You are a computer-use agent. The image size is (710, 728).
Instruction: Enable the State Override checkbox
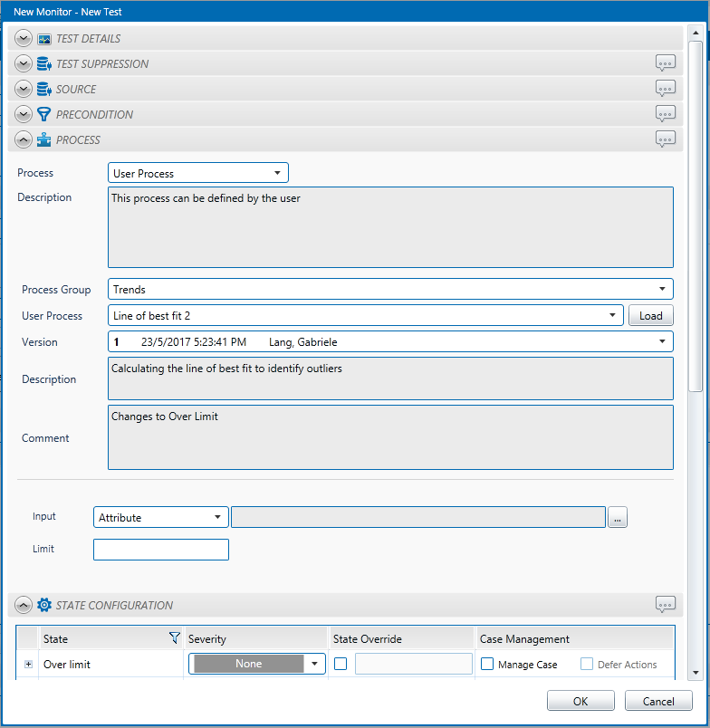(341, 664)
